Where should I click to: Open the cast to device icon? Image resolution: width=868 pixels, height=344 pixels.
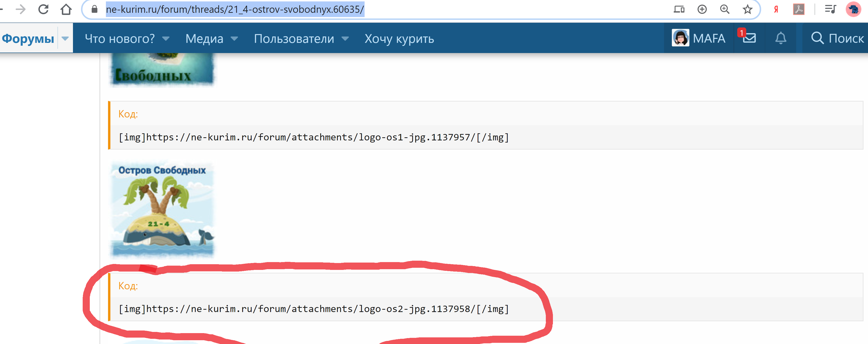(x=679, y=9)
